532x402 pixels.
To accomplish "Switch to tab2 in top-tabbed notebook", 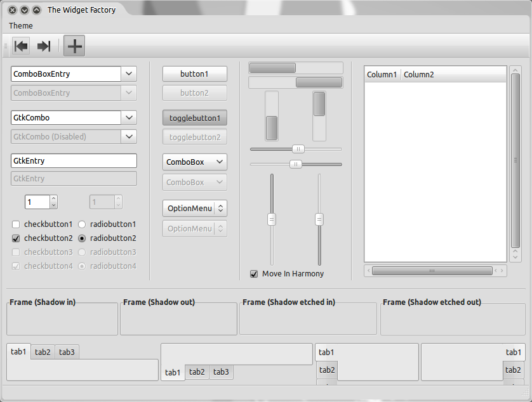I will coord(43,352).
